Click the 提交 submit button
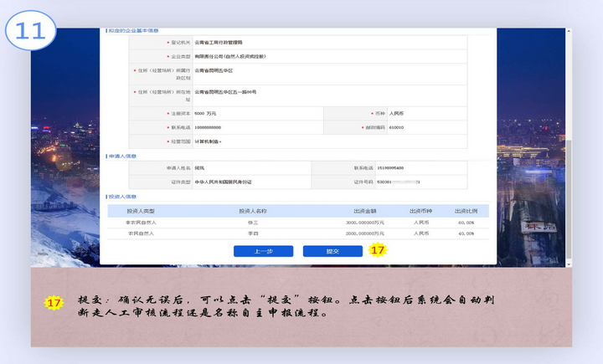Viewport: 603px width, 364px height. point(332,251)
